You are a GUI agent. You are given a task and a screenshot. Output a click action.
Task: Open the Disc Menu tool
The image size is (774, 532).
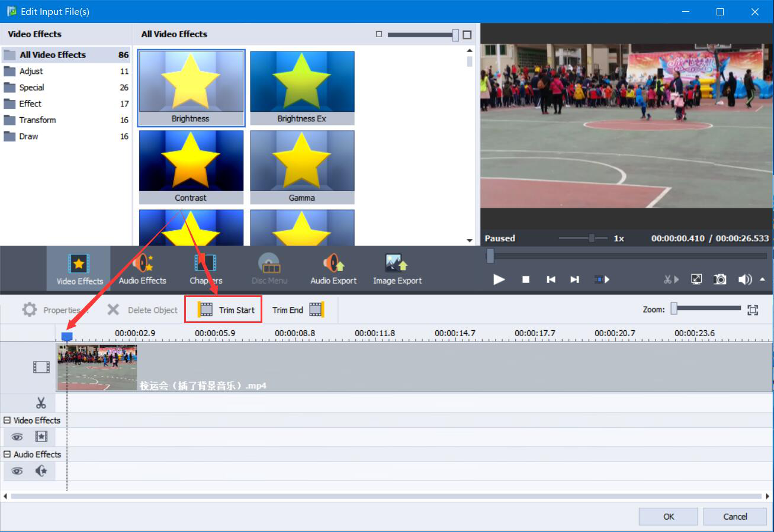[x=269, y=269]
